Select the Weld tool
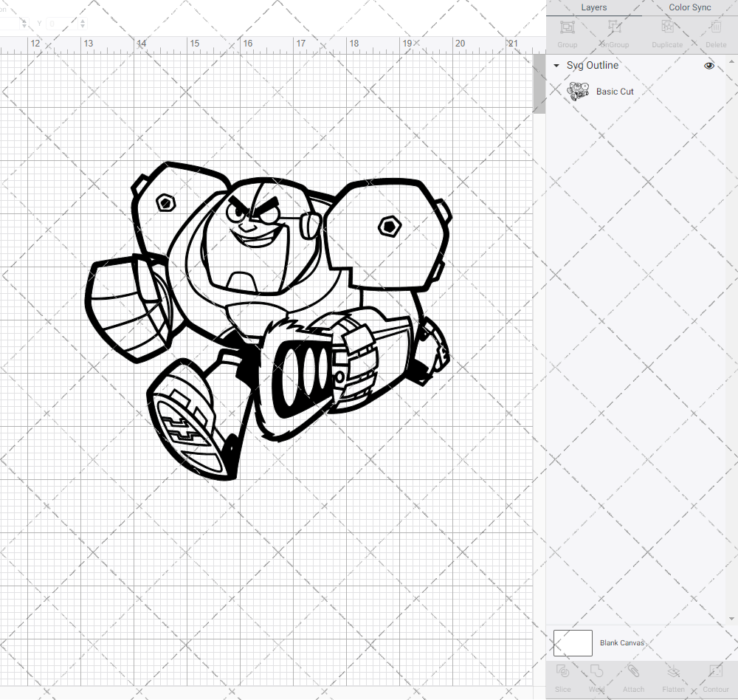Image resolution: width=738 pixels, height=700 pixels. 596,678
